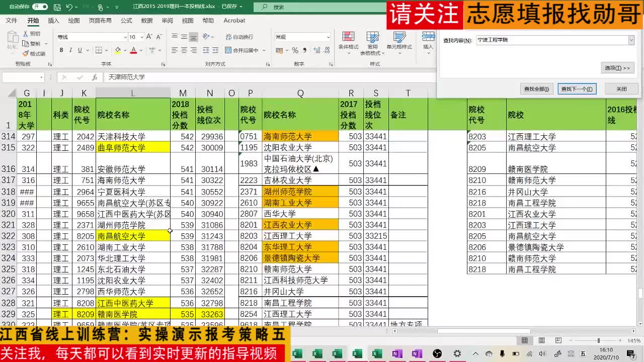The height and width of the screenshot is (362, 644).
Task: Toggle Italic formatting
Action: tap(70, 50)
